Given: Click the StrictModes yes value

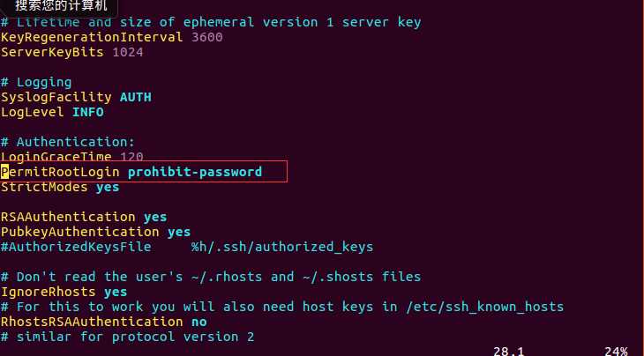Looking at the screenshot, I should pos(108,187).
